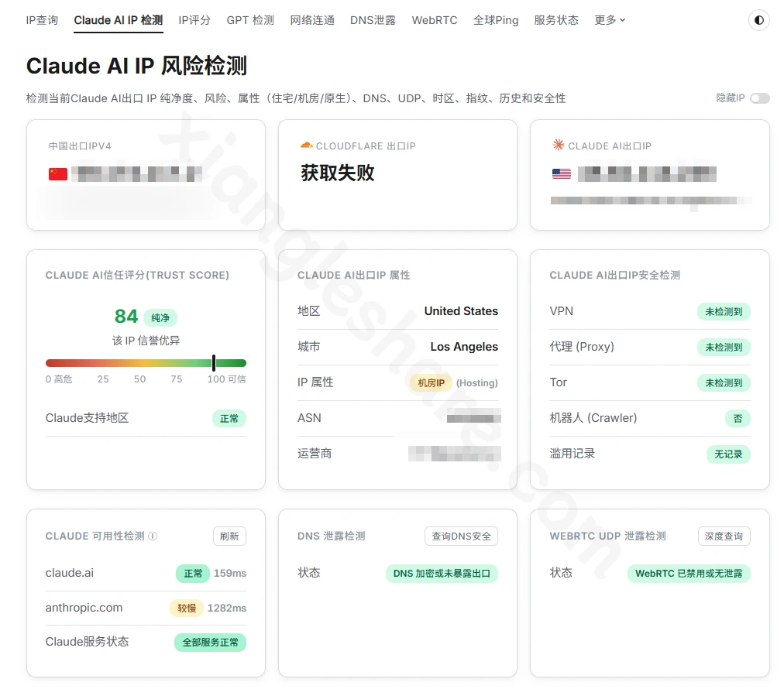Viewport: 784px width, 689px height.
Task: Click the 159ms latency value
Action: click(230, 573)
